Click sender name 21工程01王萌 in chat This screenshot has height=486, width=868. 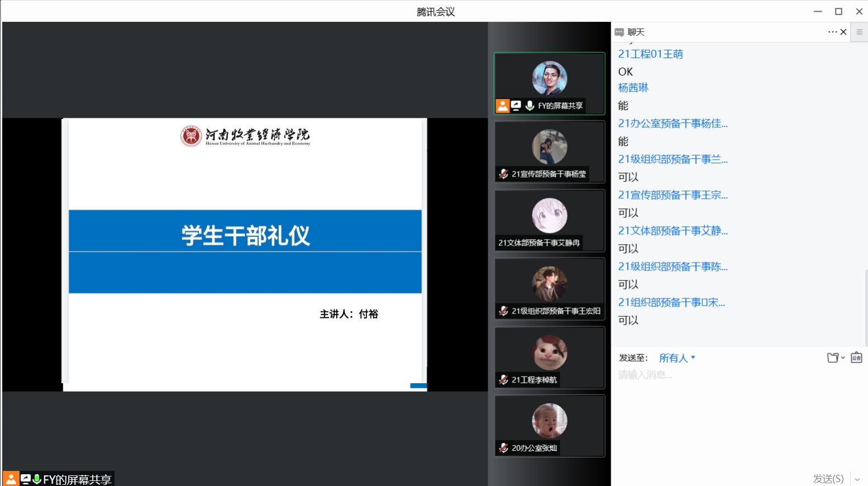tap(650, 54)
